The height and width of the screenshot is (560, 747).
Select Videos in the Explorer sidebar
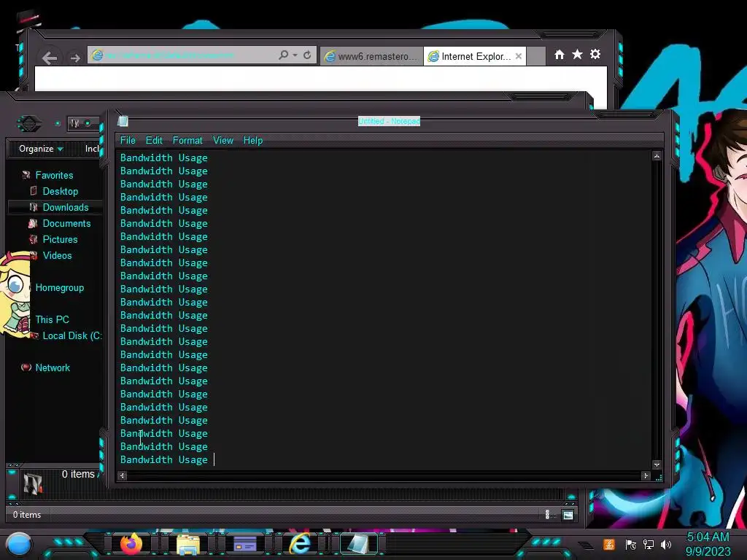pos(57,255)
